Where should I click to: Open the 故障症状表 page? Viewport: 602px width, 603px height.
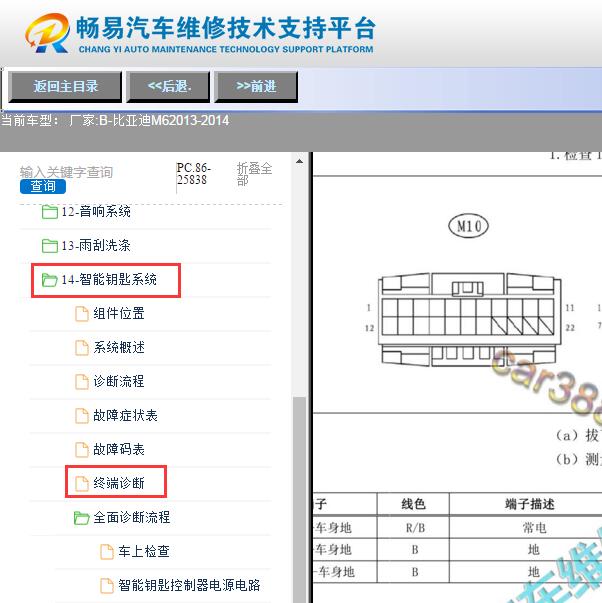(x=125, y=415)
